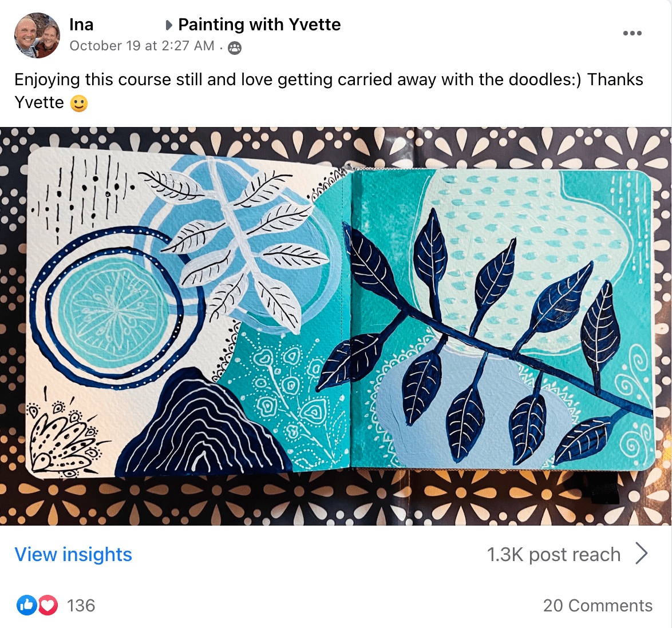Click View insights
The image size is (672, 628).
(x=73, y=554)
